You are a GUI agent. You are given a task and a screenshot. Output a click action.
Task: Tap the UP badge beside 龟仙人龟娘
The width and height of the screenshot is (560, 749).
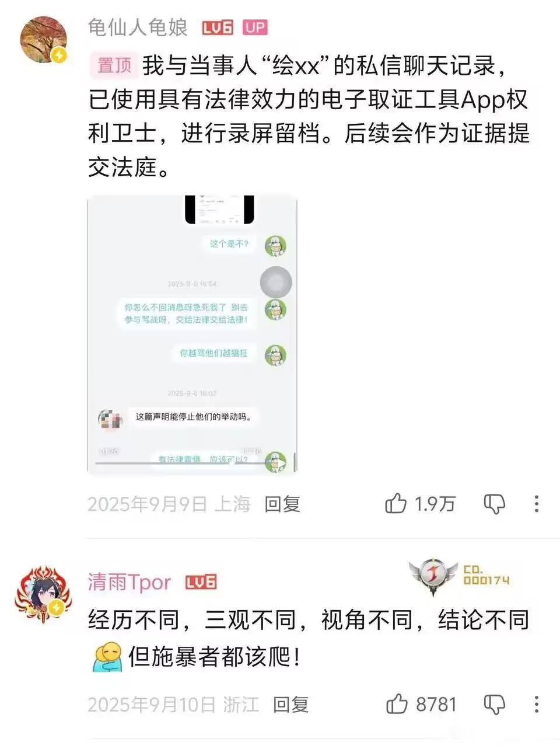pyautogui.click(x=255, y=27)
